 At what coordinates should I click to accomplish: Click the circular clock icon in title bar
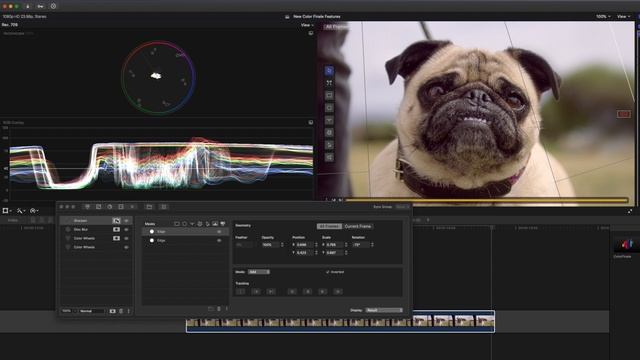click(53, 6)
